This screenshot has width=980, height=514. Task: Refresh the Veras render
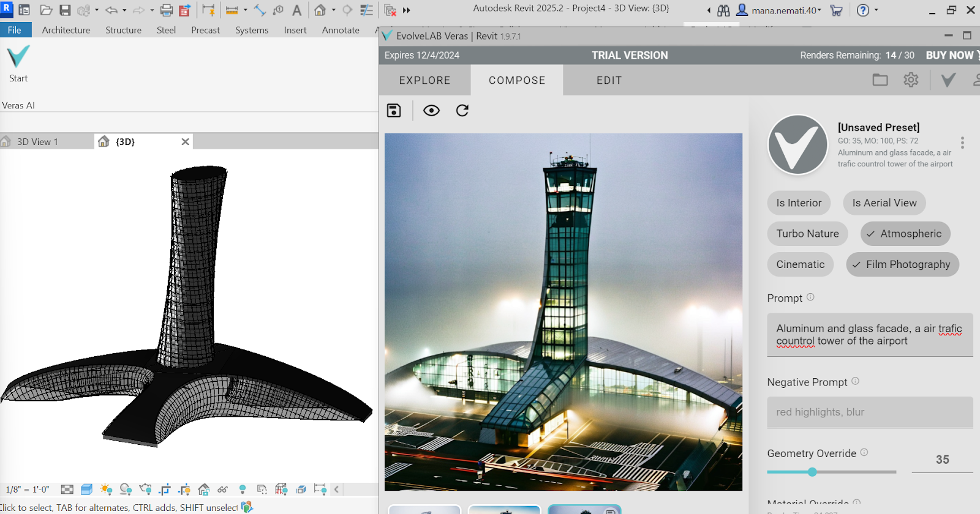click(462, 110)
